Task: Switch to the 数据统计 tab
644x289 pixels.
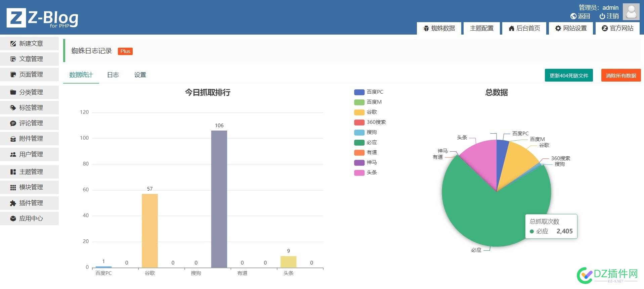Action: tap(81, 75)
